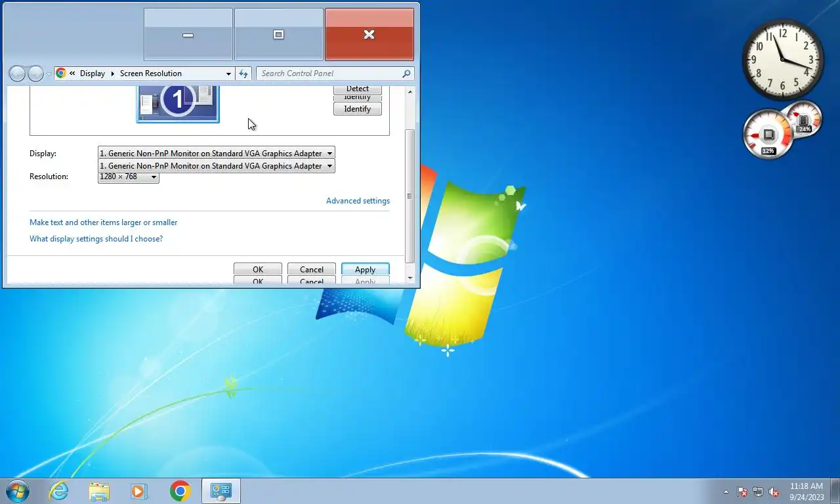The image size is (840, 504).
Task: Click the fully visible OK button
Action: click(258, 269)
